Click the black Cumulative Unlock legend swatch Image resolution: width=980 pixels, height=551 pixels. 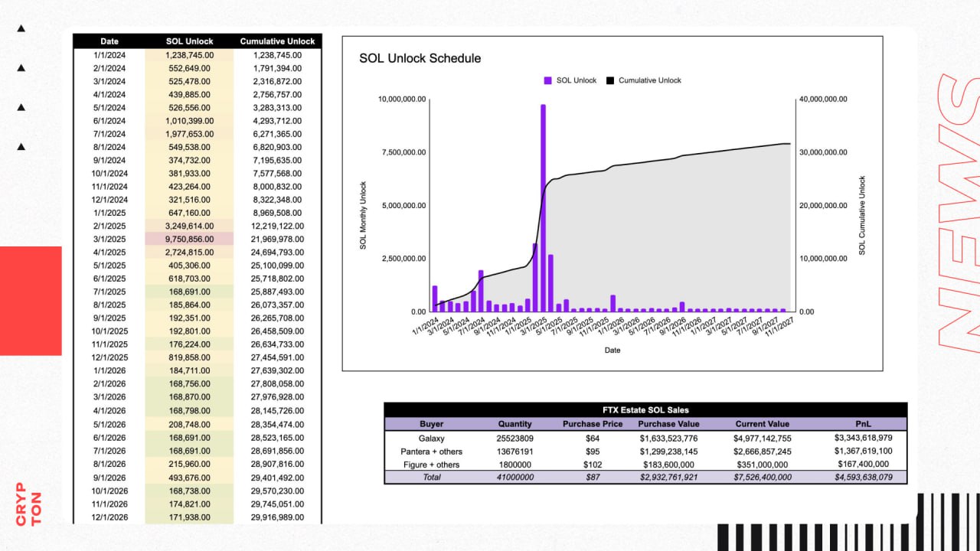(610, 80)
